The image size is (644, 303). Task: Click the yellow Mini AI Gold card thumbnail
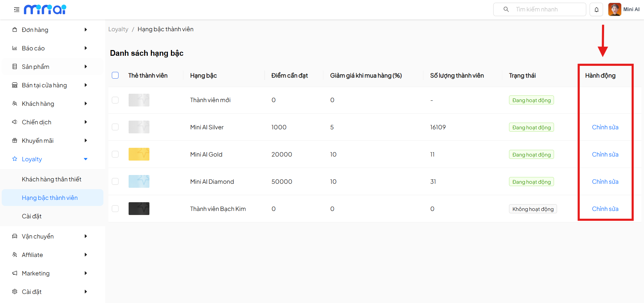139,154
